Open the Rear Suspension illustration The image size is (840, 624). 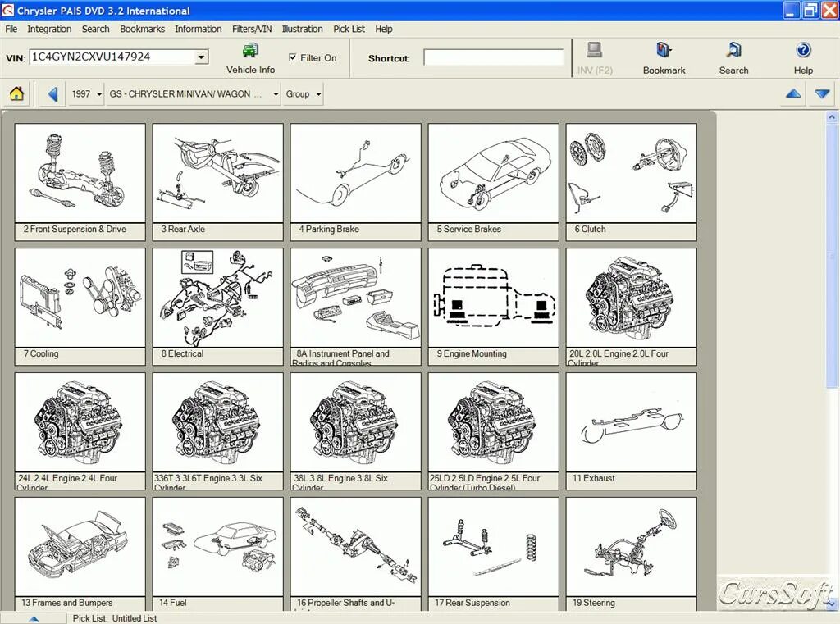pos(493,547)
